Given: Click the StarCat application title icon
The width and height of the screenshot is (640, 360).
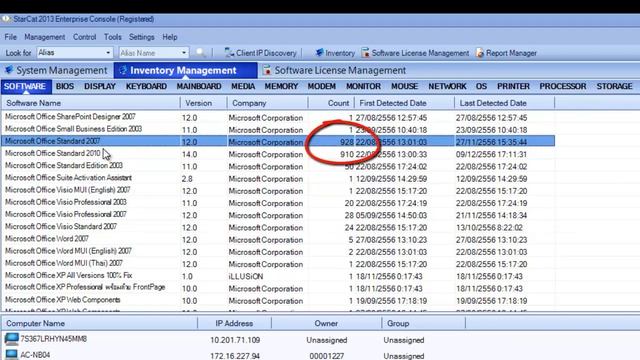Looking at the screenshot, I should (6, 19).
